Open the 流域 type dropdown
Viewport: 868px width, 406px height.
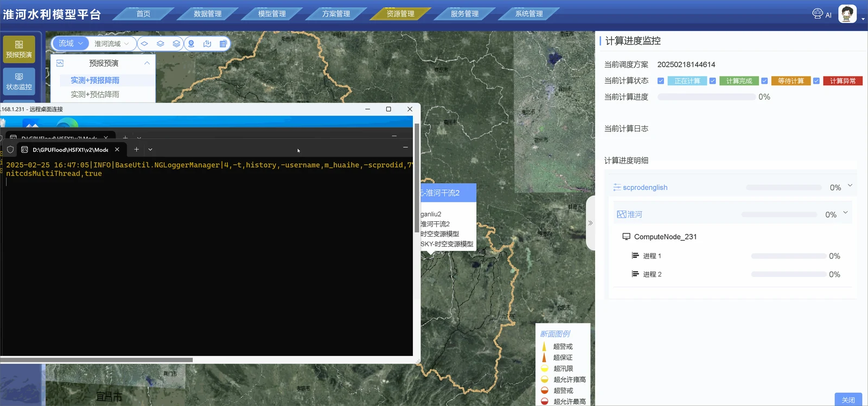pos(71,43)
